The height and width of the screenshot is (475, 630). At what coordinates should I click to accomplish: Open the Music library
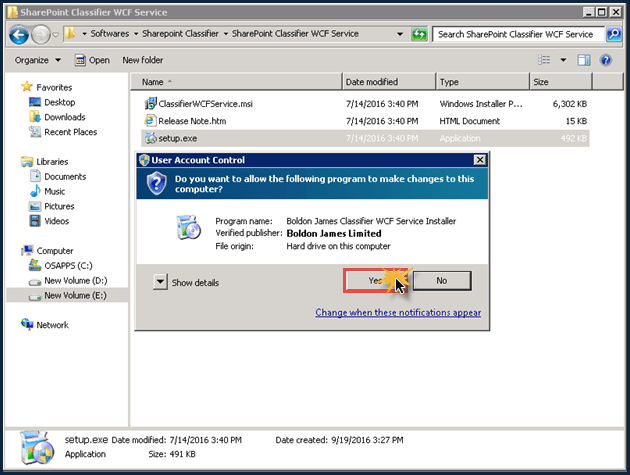click(55, 191)
